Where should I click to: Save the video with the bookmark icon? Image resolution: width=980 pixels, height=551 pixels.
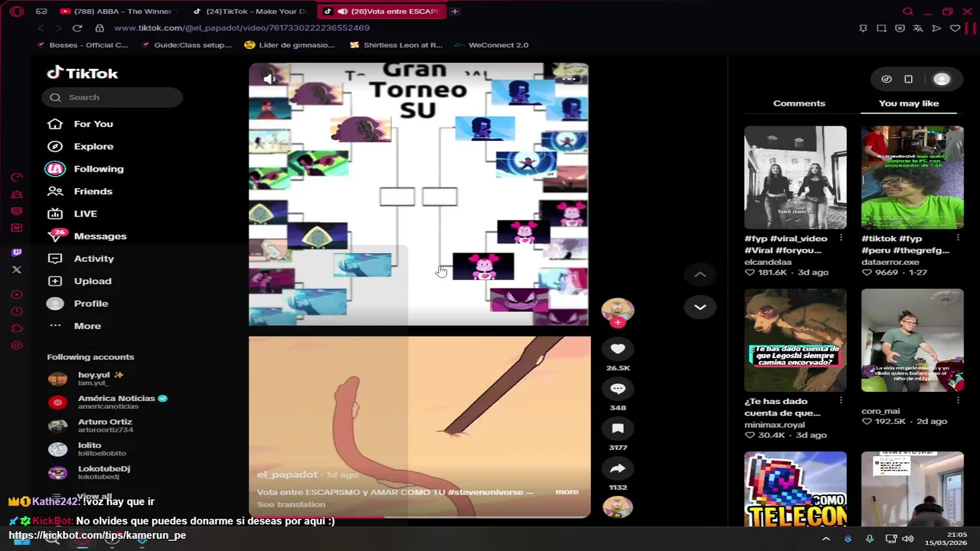pyautogui.click(x=618, y=429)
